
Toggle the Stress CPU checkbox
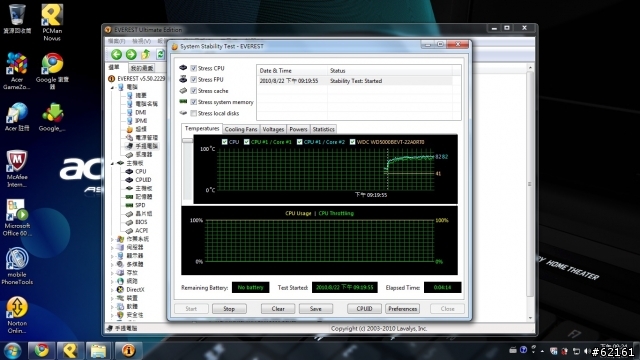[x=194, y=68]
